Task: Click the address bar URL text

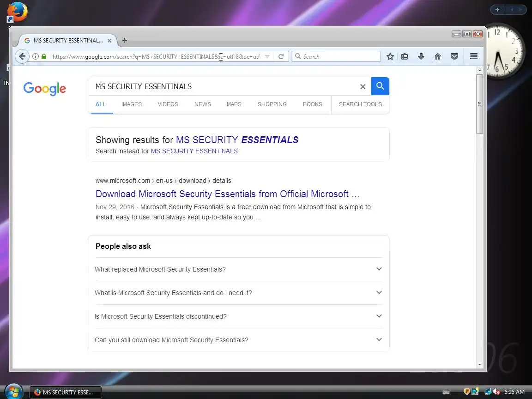Action: pyautogui.click(x=157, y=57)
